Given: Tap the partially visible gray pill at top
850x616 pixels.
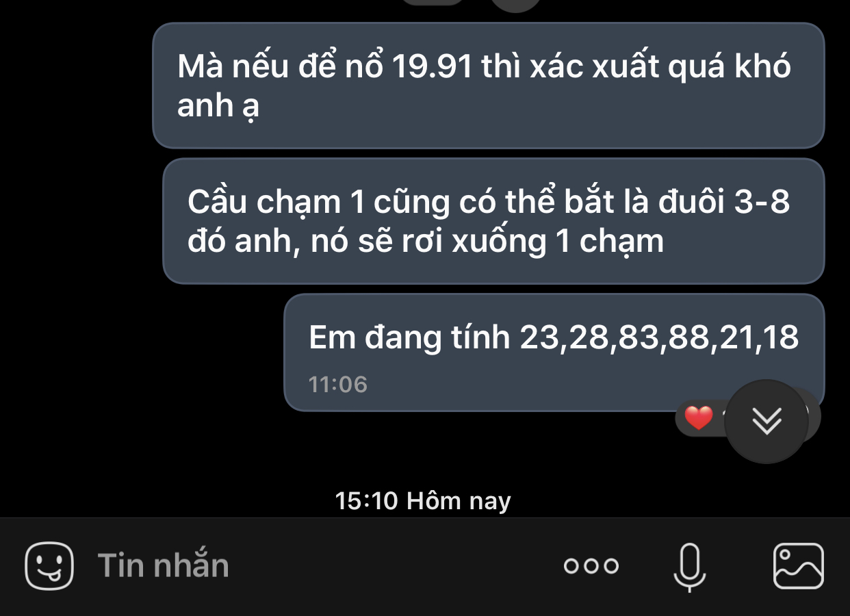Looking at the screenshot, I should pos(433,3).
